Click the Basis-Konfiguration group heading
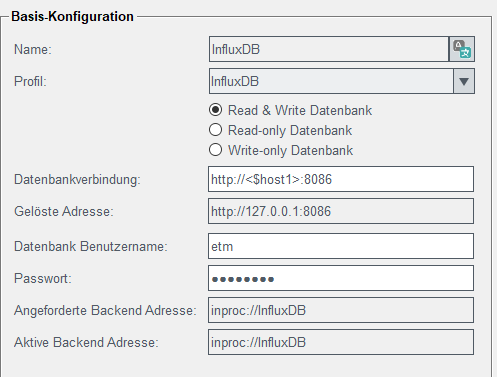This screenshot has height=377, width=497. coord(72,16)
